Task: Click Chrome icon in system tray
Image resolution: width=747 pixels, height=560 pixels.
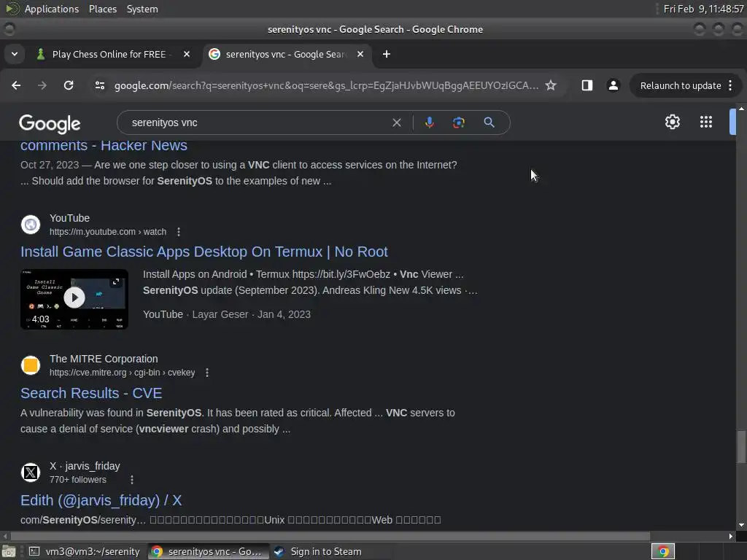Action: pos(662,551)
